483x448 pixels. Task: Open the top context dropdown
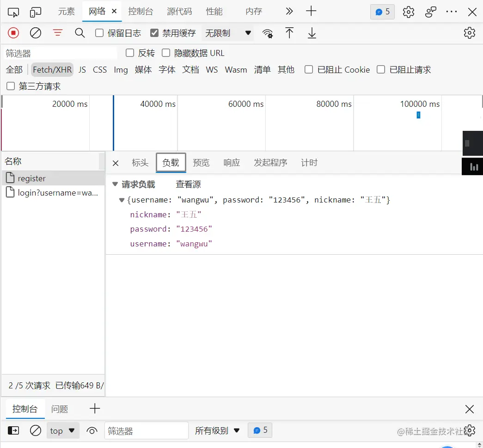coord(63,430)
